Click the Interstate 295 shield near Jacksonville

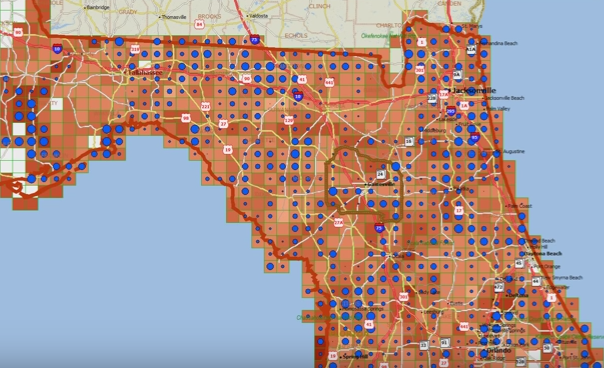click(x=451, y=111)
